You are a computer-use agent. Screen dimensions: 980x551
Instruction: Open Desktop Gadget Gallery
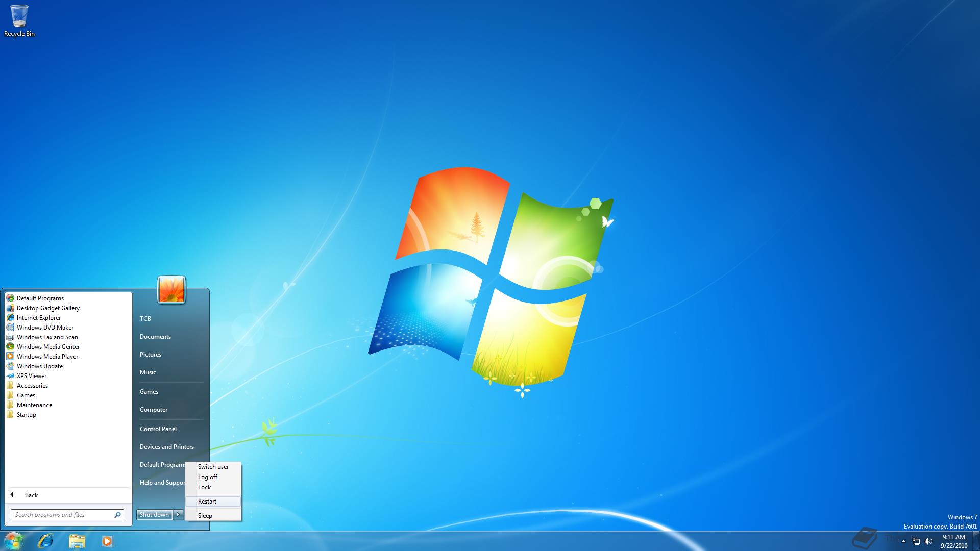(68, 308)
